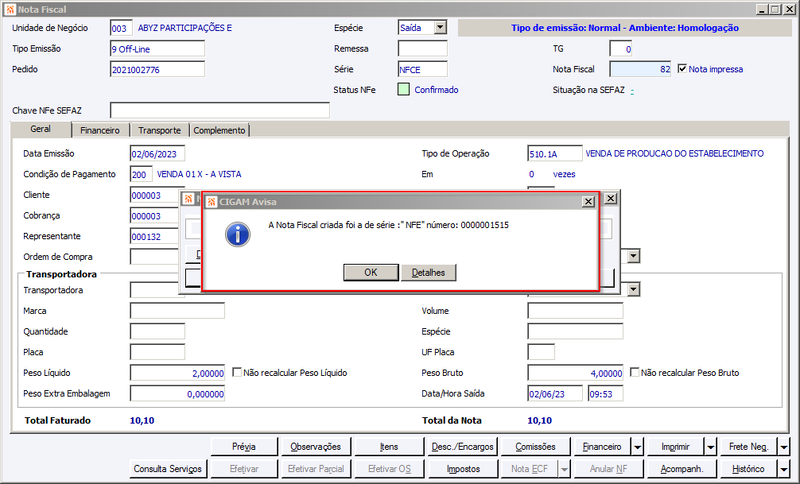Confirm the message with OK

tap(370, 272)
